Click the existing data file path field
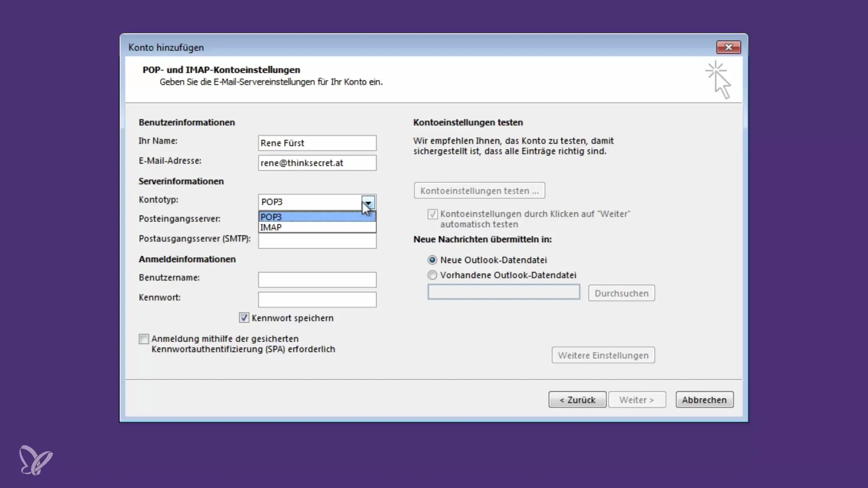 504,292
